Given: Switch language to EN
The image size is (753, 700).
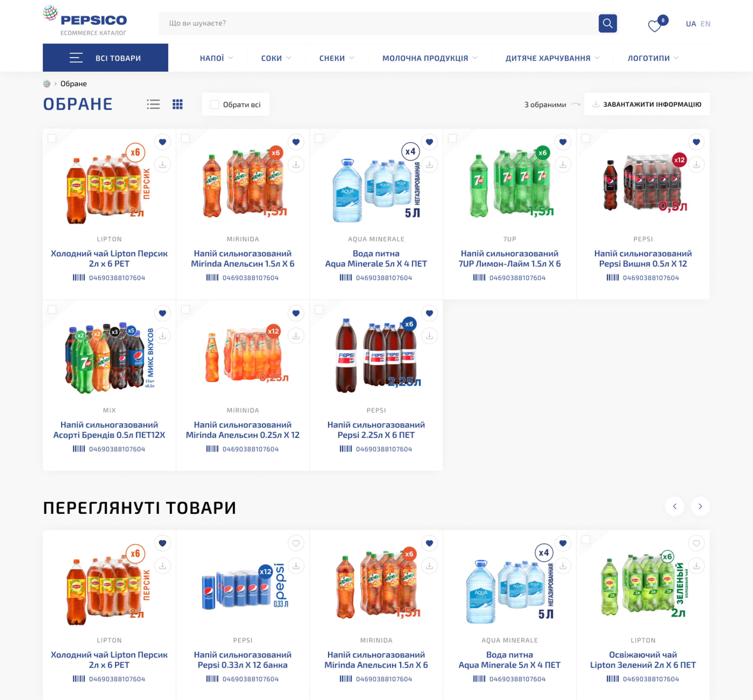Looking at the screenshot, I should coord(705,24).
